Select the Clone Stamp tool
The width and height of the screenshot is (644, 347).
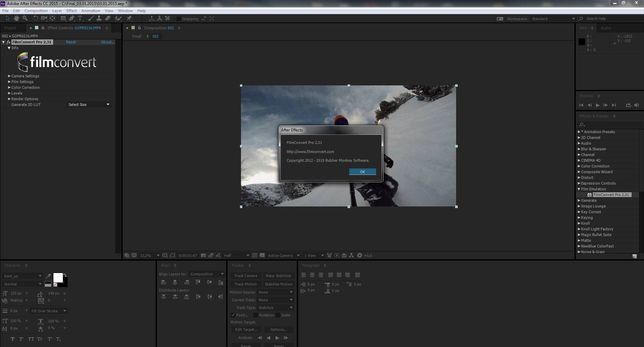(x=99, y=18)
